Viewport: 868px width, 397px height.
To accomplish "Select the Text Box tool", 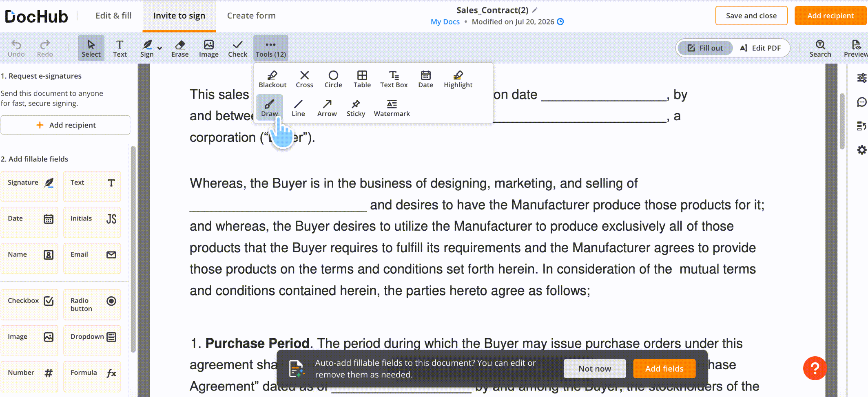I will click(394, 79).
